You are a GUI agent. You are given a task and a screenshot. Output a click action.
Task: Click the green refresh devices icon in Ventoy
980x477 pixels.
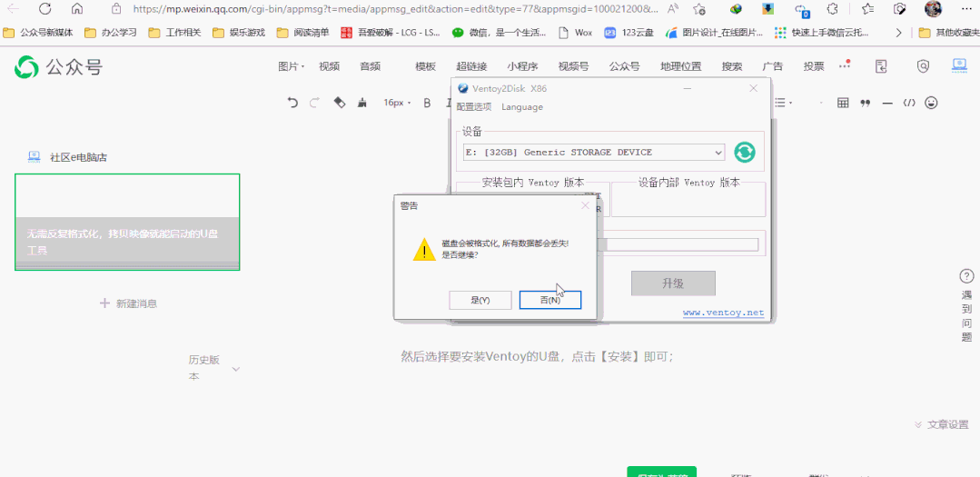(745, 152)
